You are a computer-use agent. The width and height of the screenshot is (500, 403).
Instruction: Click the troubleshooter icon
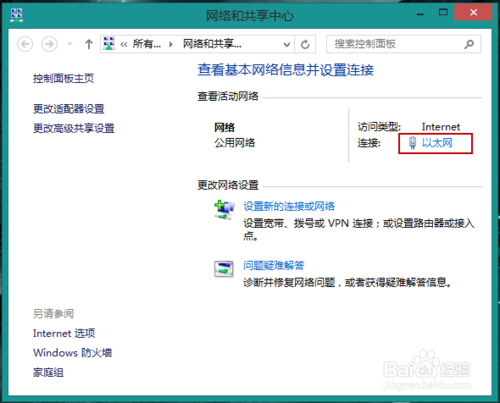(x=224, y=269)
